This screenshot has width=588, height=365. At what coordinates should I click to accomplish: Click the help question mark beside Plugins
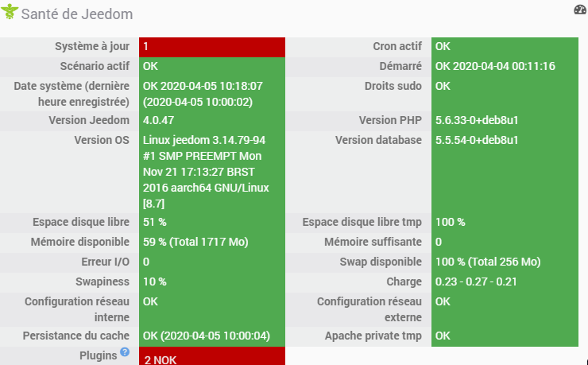[x=125, y=352]
